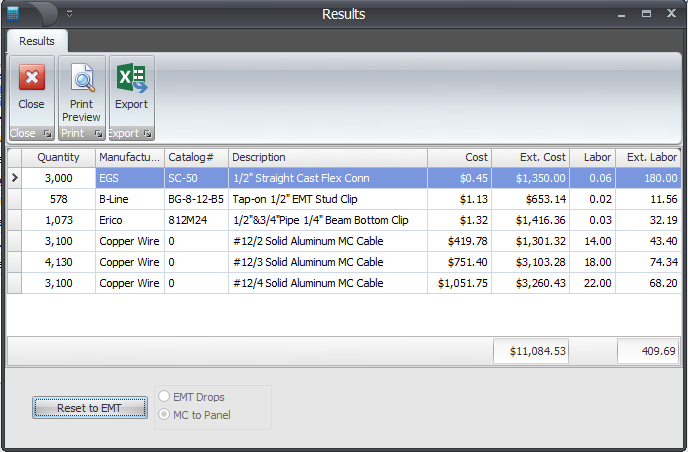Image resolution: width=688 pixels, height=452 pixels.
Task: Export results to Excel
Action: pyautogui.click(x=131, y=88)
